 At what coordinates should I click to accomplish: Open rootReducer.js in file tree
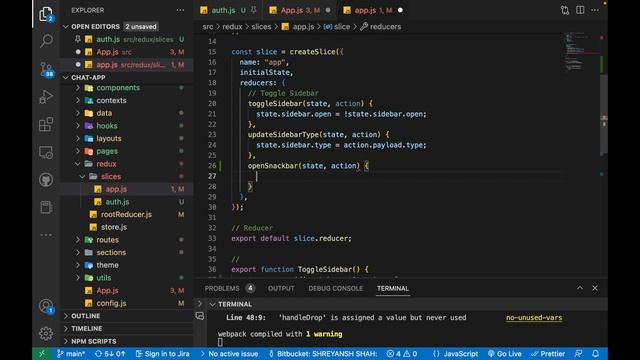pyautogui.click(x=126, y=214)
